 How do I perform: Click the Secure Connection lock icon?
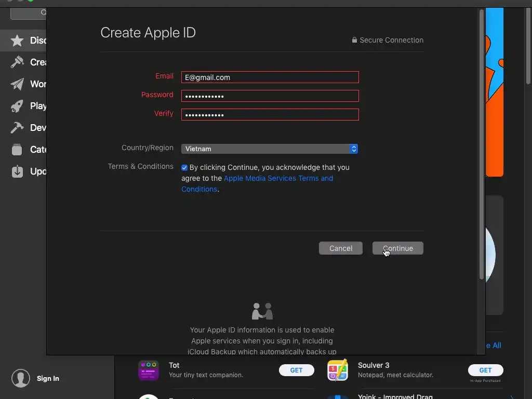354,40
